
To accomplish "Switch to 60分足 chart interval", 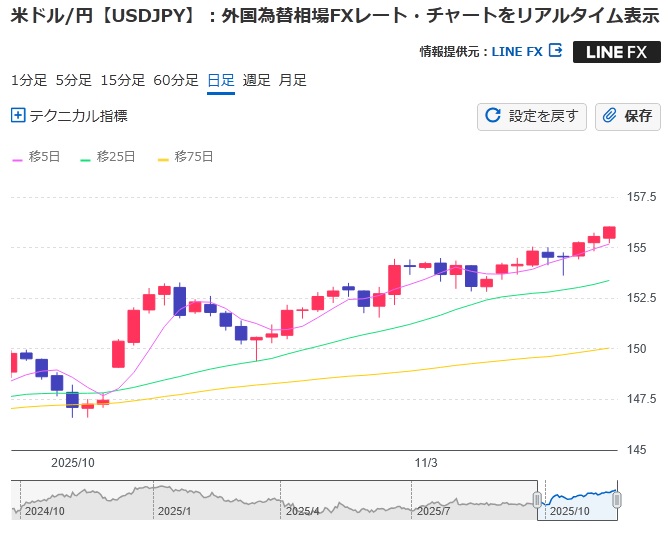I will click(176, 81).
